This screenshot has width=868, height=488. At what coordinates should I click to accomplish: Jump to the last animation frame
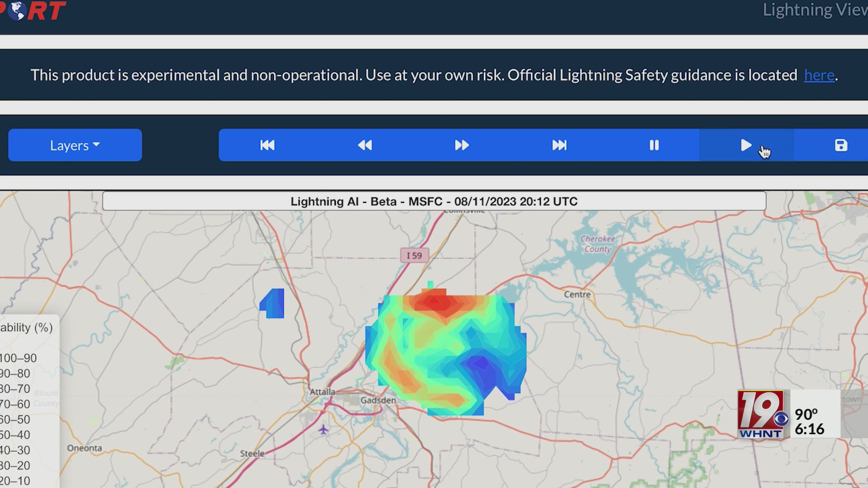click(x=559, y=145)
